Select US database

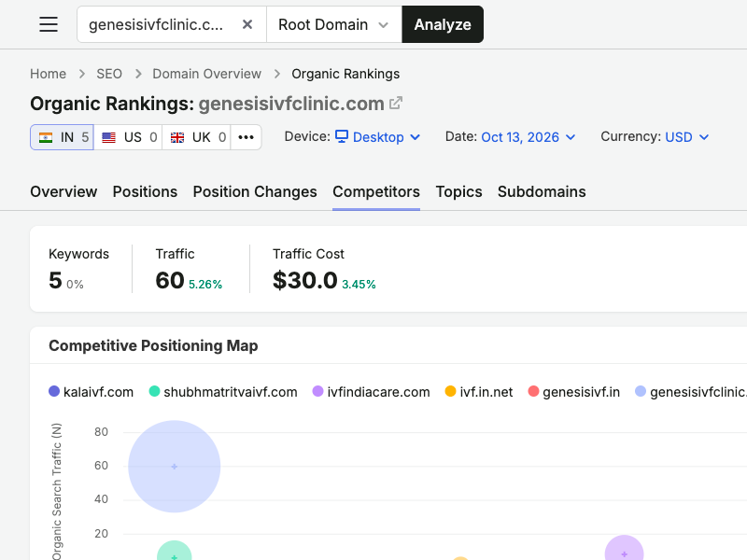(128, 137)
